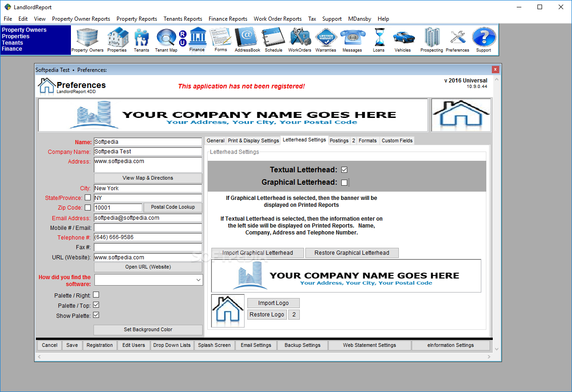Click the horizontal scrollbar right arrow
Image resolution: width=572 pixels, height=392 pixels.
tap(489, 357)
